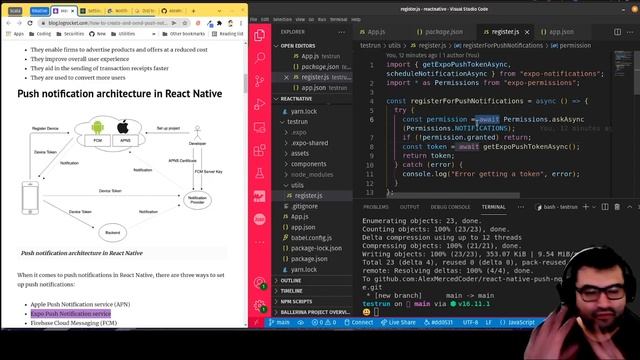Open Reading list in bookmarks bar
Viewport: 640px width, 360px height.
pos(227,34)
